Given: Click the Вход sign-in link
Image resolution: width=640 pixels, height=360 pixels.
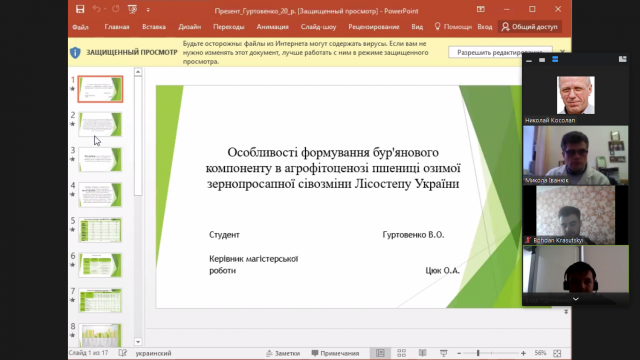Looking at the screenshot, I should tap(484, 27).
